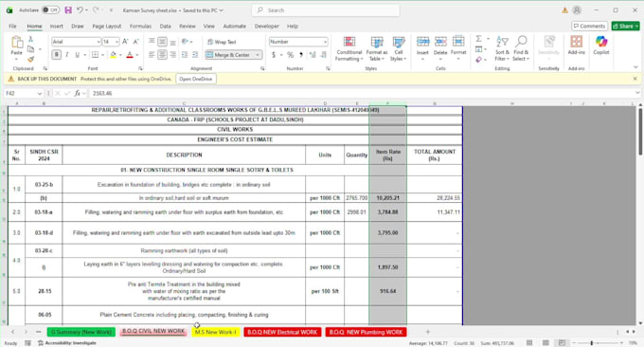Select B.O.Q NEW Electrical WORK sheet tab
This screenshot has width=644, height=347.
(282, 332)
